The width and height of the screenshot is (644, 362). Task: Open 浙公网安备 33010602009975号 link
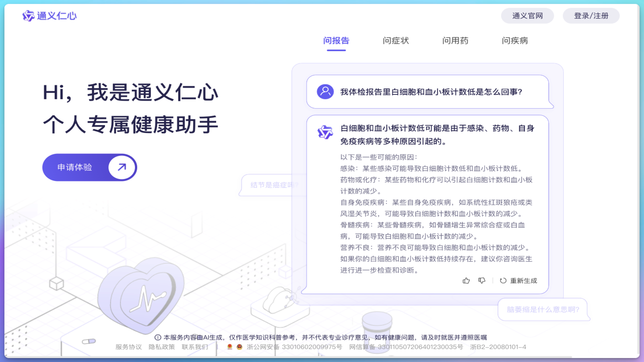[294, 347]
